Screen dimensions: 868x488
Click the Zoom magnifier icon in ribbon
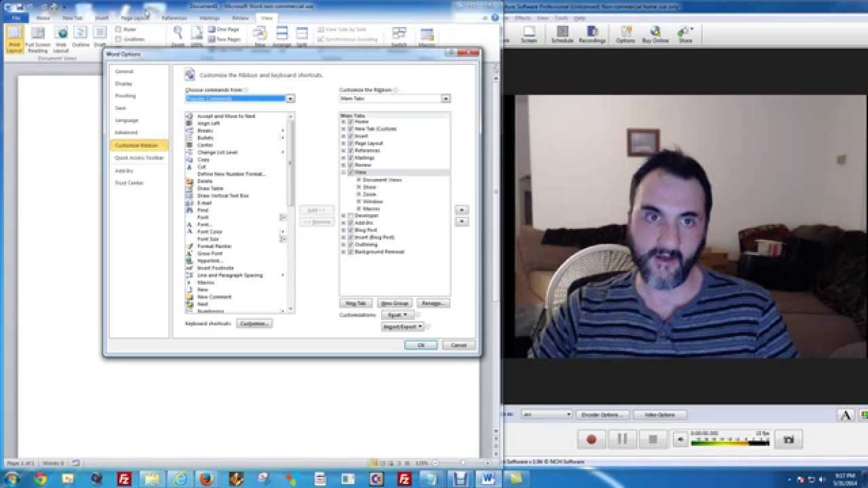click(x=178, y=35)
